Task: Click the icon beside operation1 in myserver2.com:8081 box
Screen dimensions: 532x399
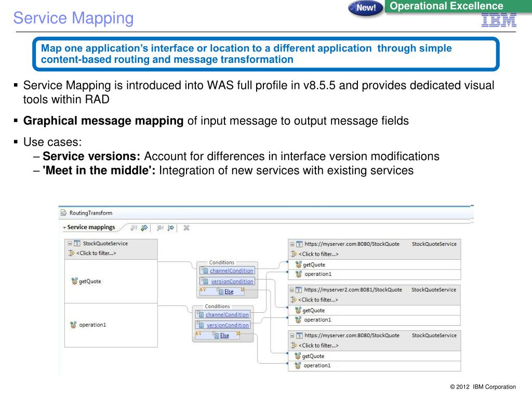Action: click(x=298, y=320)
